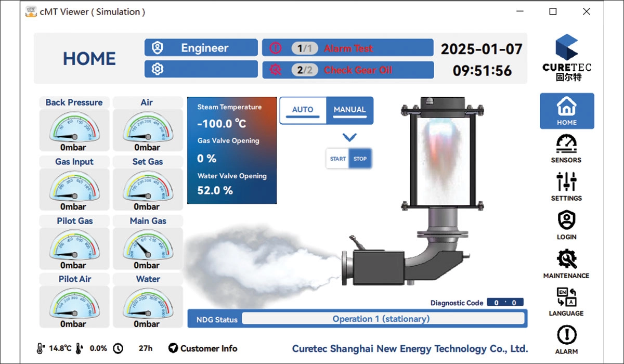This screenshot has height=364, width=624.
Task: Click the Main Gas pressure gauge
Action: [x=148, y=243]
